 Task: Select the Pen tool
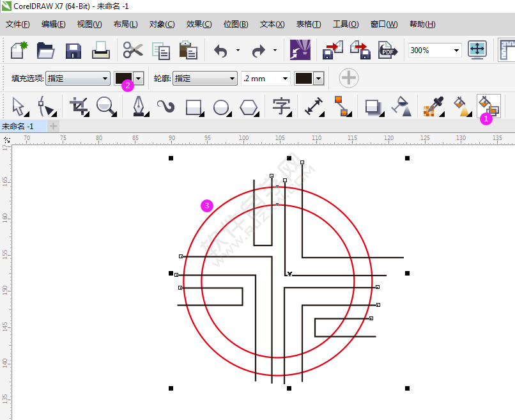tap(140, 107)
